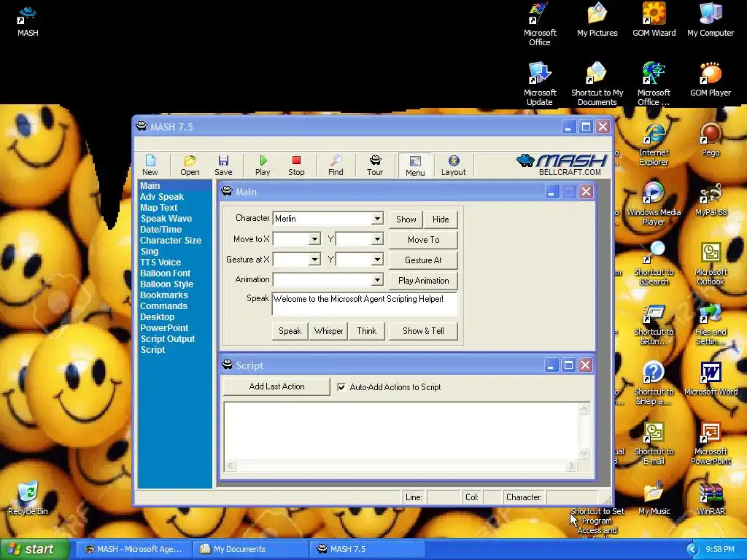Click into the Speak text field
747x560 pixels.
[365, 304]
